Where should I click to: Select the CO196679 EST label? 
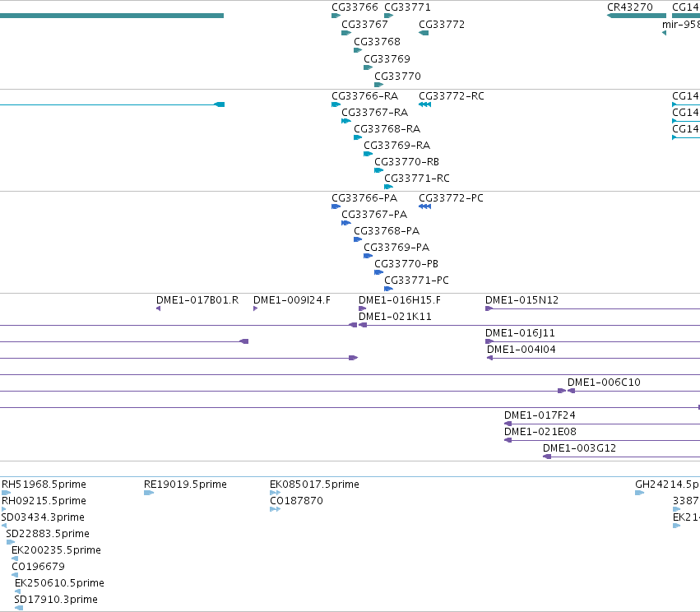tap(39, 567)
